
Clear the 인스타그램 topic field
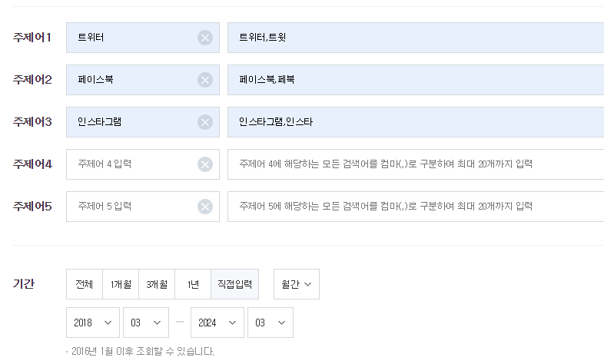[204, 122]
